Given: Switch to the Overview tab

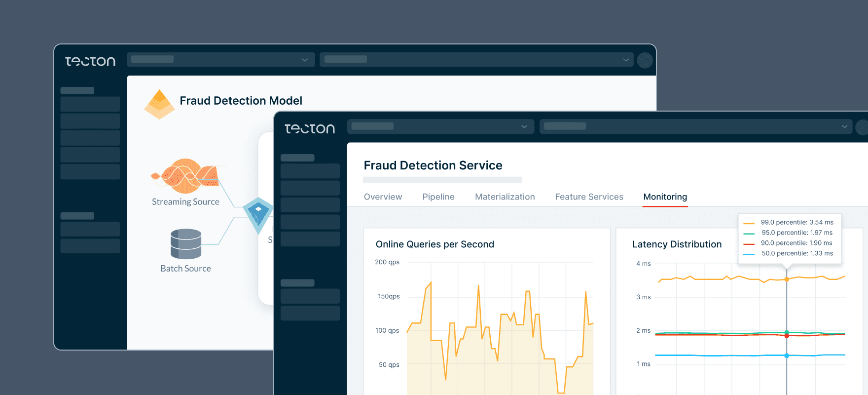Looking at the screenshot, I should [x=383, y=197].
